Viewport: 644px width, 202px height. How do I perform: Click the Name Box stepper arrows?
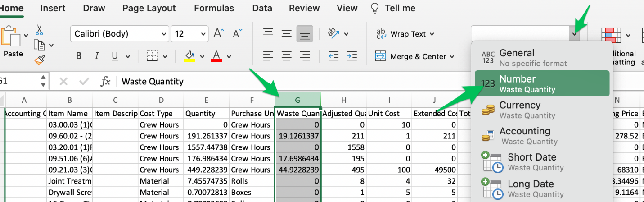(43, 81)
